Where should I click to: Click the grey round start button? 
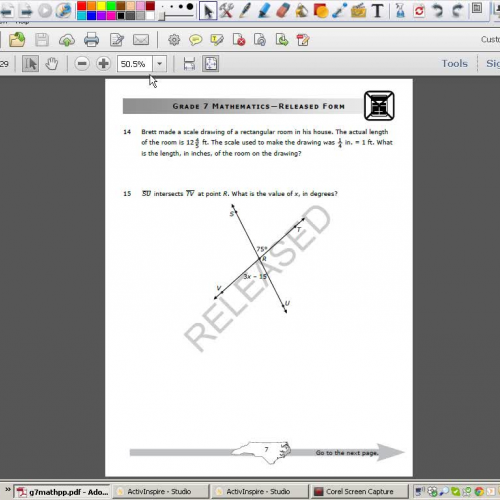[45, 11]
